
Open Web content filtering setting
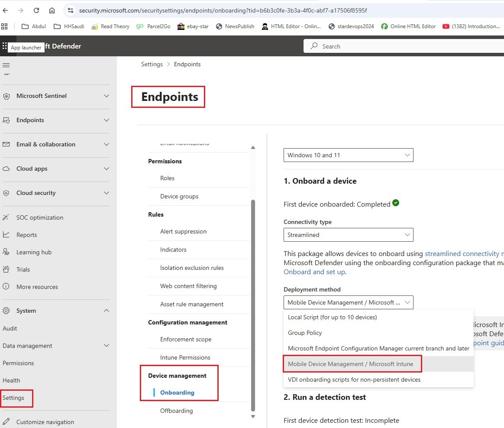(x=188, y=286)
